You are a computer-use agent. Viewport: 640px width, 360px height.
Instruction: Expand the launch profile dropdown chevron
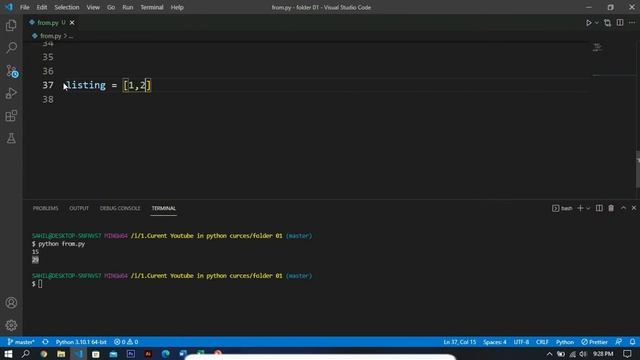pos(588,208)
